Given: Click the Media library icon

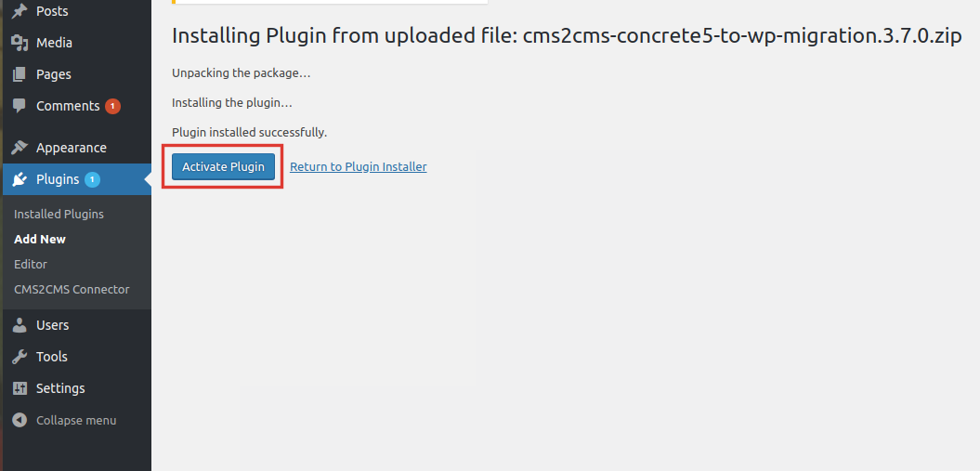Looking at the screenshot, I should 20,43.
